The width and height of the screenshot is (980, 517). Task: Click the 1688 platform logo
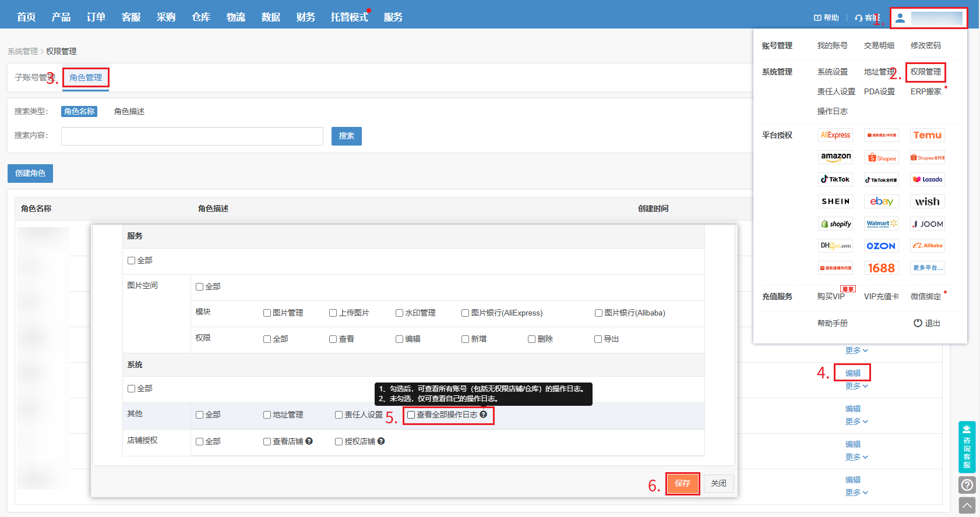[x=881, y=268]
